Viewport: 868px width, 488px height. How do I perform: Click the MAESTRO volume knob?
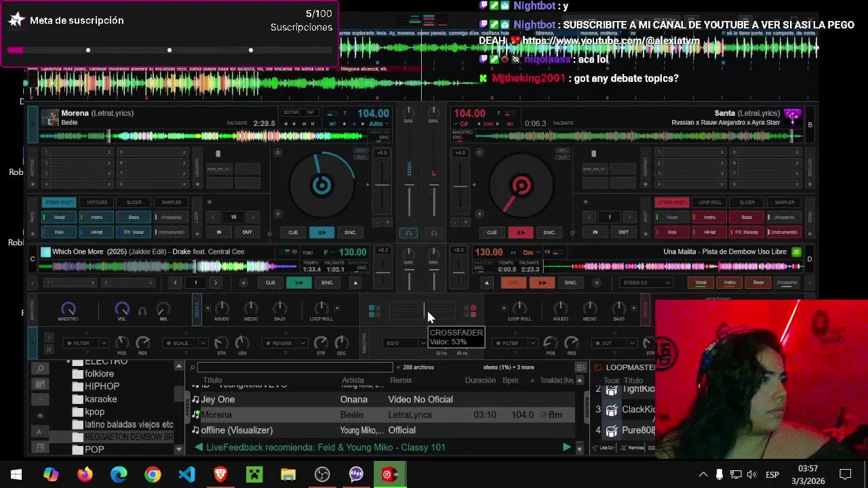68,309
